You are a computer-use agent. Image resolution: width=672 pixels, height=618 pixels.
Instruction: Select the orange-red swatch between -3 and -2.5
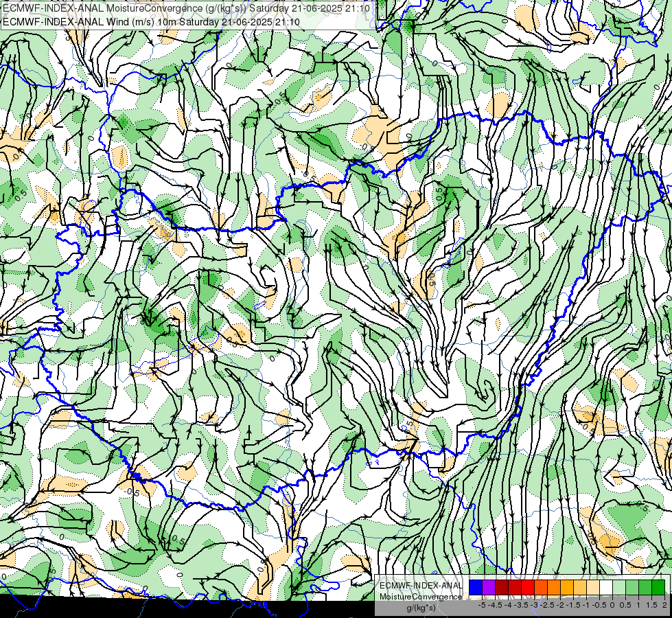click(541, 587)
